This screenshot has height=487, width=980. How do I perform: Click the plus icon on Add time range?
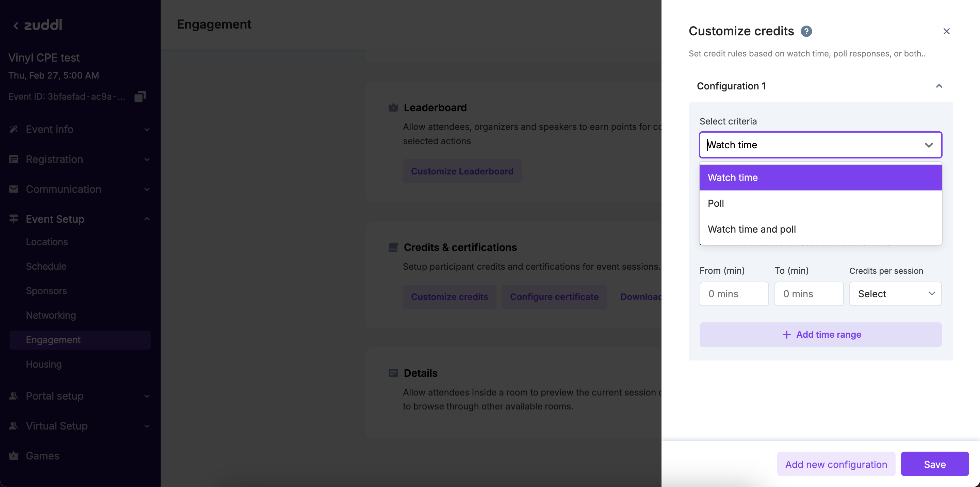(x=786, y=335)
